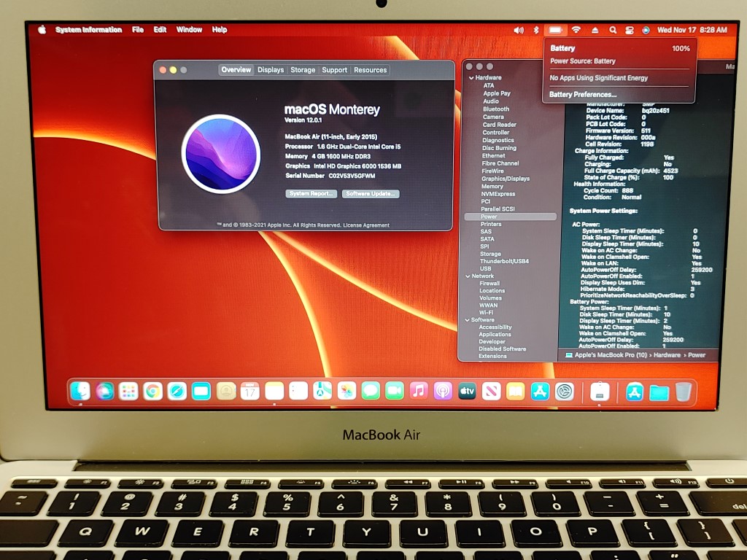Choose Battery Preferences... in the battery menu

click(x=582, y=94)
